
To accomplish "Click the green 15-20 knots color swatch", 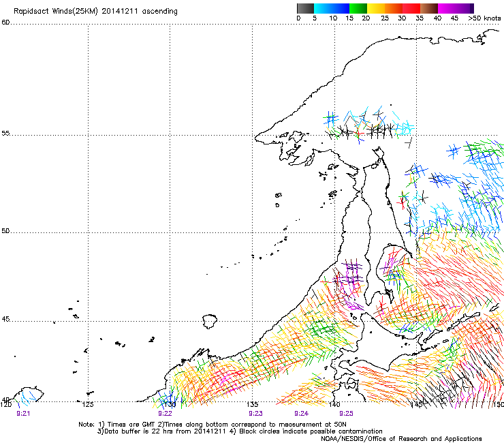I will [358, 8].
